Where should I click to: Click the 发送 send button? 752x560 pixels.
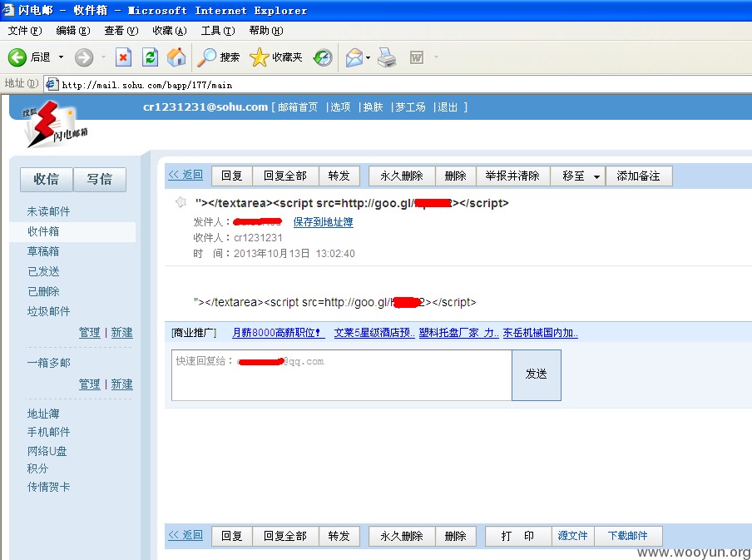(x=537, y=375)
